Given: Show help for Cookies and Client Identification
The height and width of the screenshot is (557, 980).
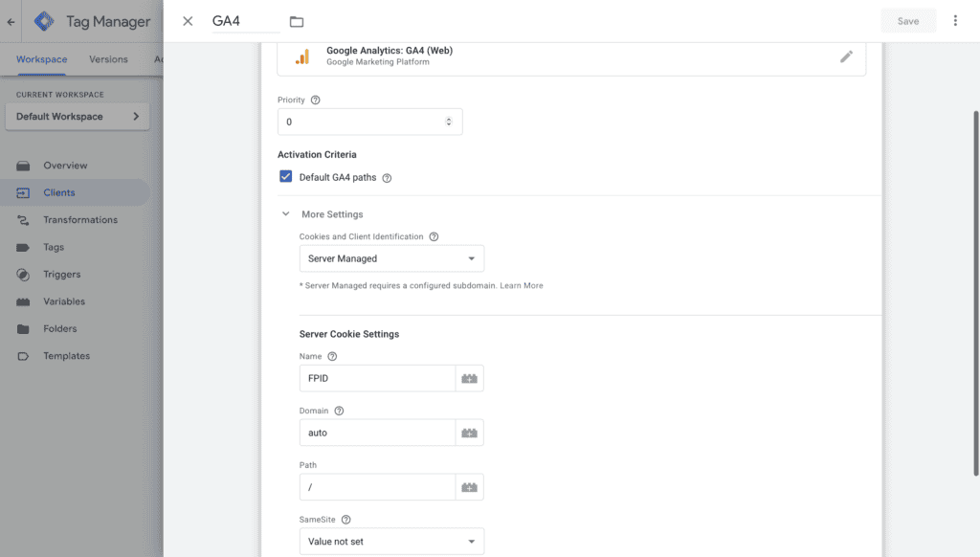Looking at the screenshot, I should click(434, 236).
